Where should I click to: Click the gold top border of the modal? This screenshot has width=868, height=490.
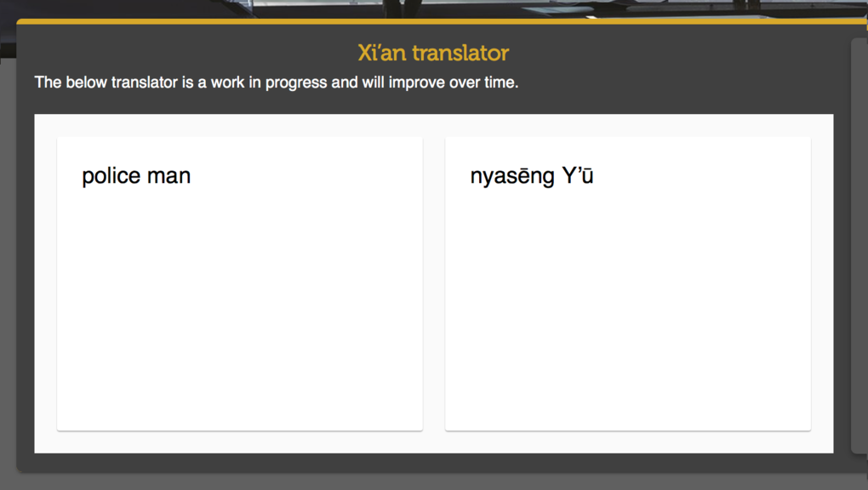coord(425,21)
